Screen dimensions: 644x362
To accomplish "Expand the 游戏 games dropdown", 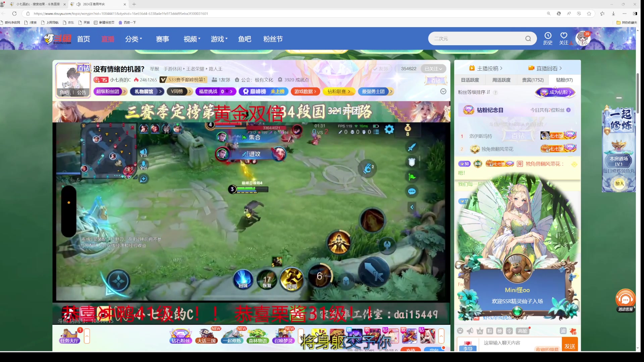I will [x=219, y=39].
